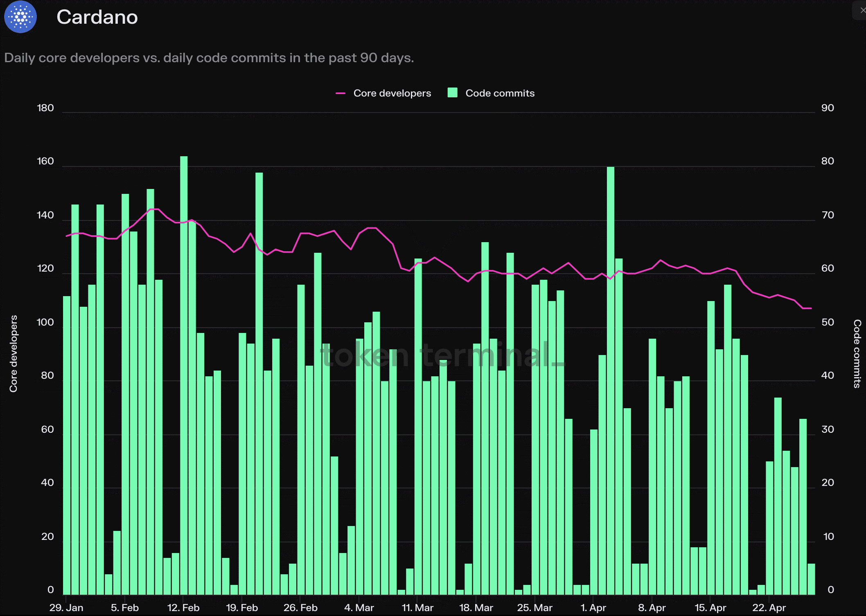Viewport: 866px width, 616px height.
Task: Click the left axis value 140
Action: point(45,215)
